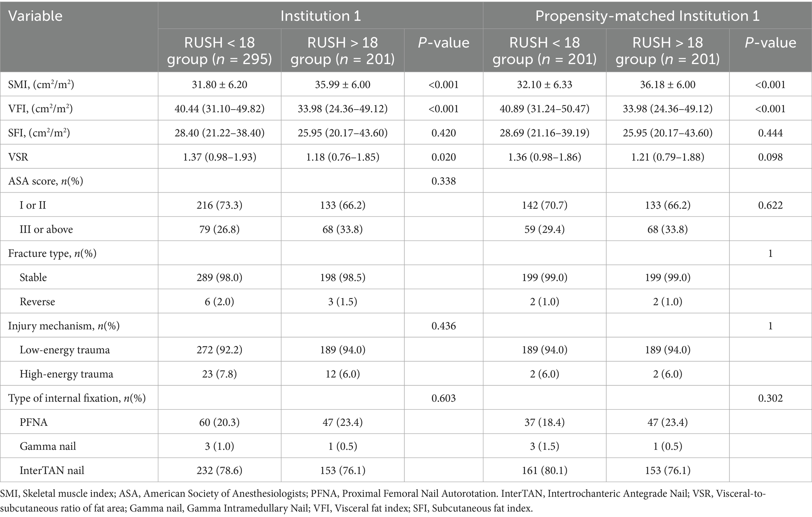Select the Institution 1 header cell

[320, 16]
